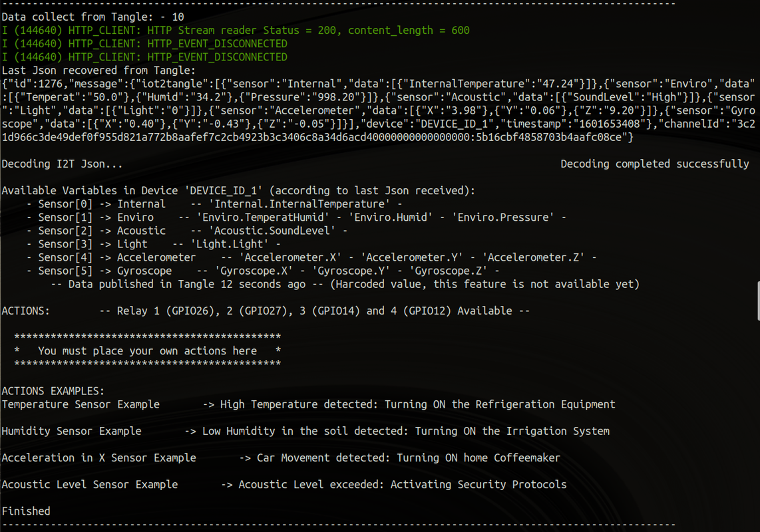Click the 'Acoustic.SoundLevel' variable name
Image resolution: width=760 pixels, height=532 pixels.
(272, 231)
